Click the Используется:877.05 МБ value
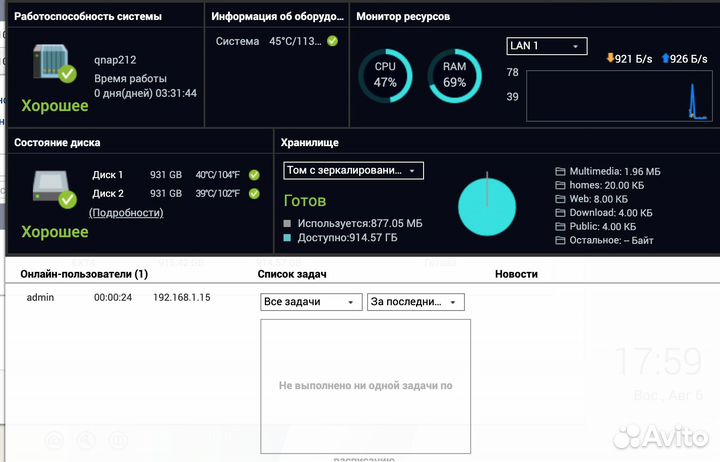This screenshot has width=720, height=462. coord(360,224)
